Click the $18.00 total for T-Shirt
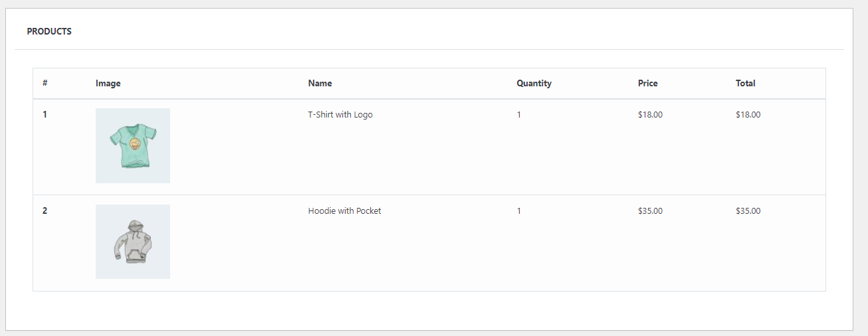The image size is (868, 336). pyautogui.click(x=748, y=115)
